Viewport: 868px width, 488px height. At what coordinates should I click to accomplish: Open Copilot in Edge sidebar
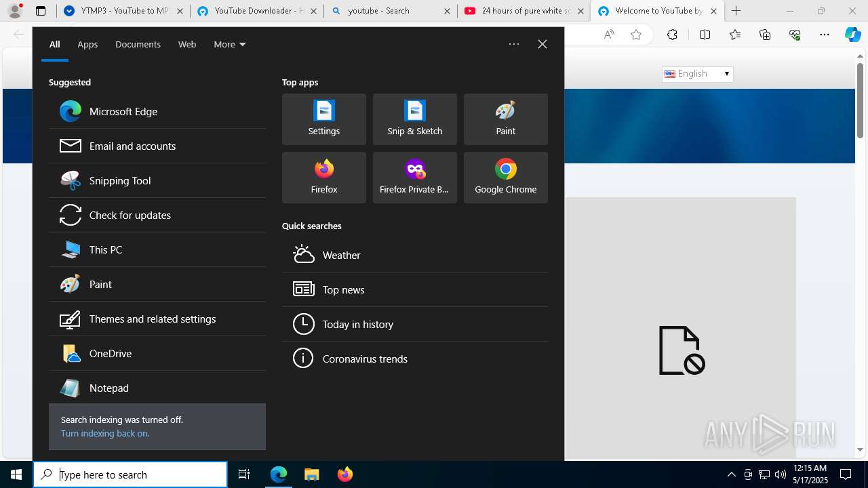[x=853, y=35]
